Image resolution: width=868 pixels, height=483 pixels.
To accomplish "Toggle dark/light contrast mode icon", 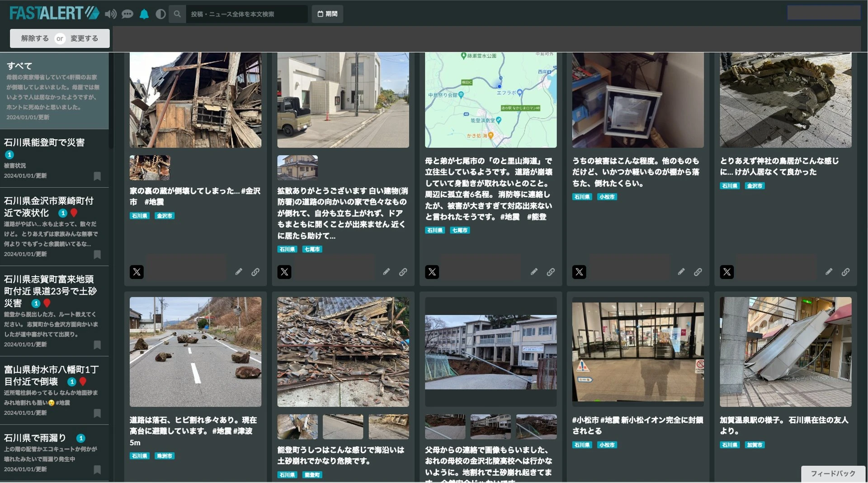I will 160,14.
